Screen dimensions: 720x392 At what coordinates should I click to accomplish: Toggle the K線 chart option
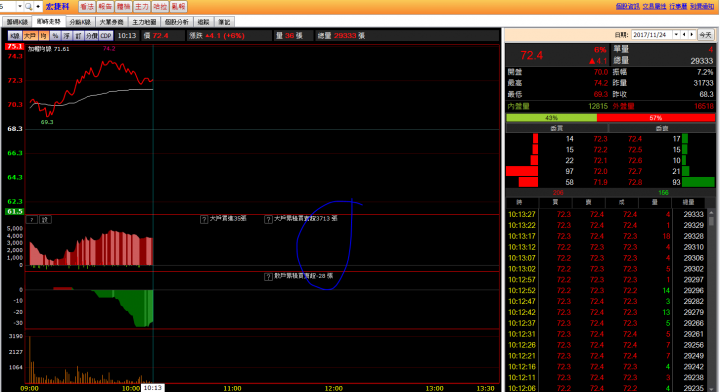coord(15,36)
